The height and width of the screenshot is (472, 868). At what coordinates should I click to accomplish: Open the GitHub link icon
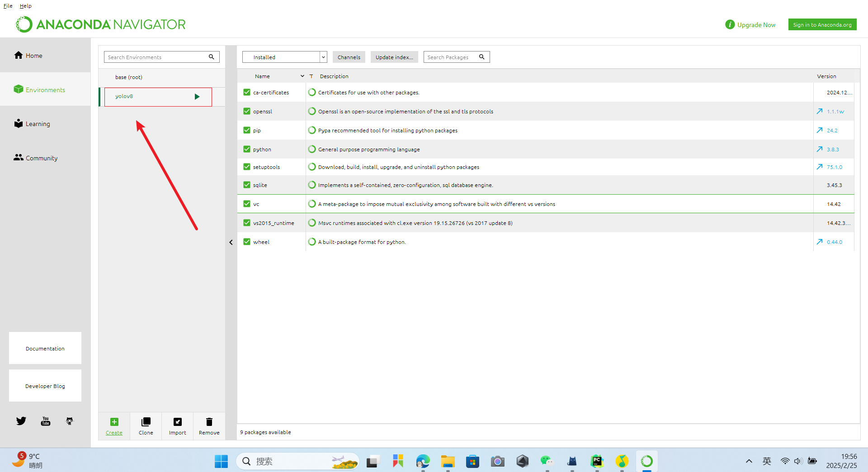pyautogui.click(x=70, y=421)
